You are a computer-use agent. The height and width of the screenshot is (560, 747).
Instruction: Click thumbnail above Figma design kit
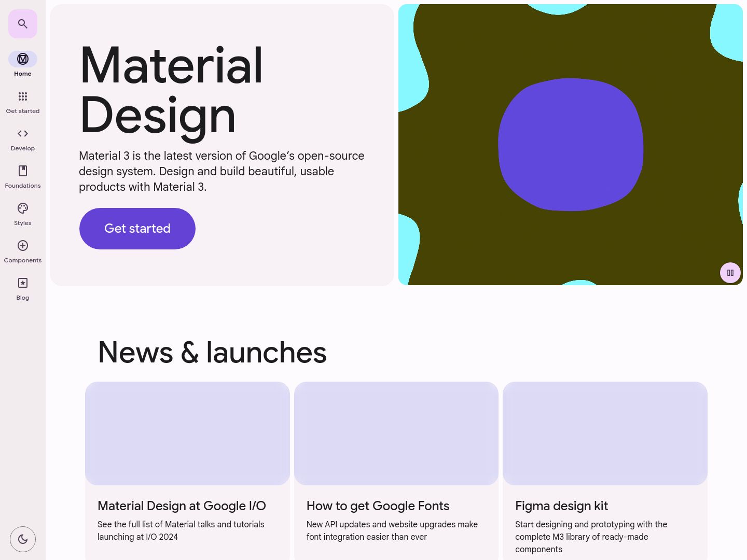point(605,433)
